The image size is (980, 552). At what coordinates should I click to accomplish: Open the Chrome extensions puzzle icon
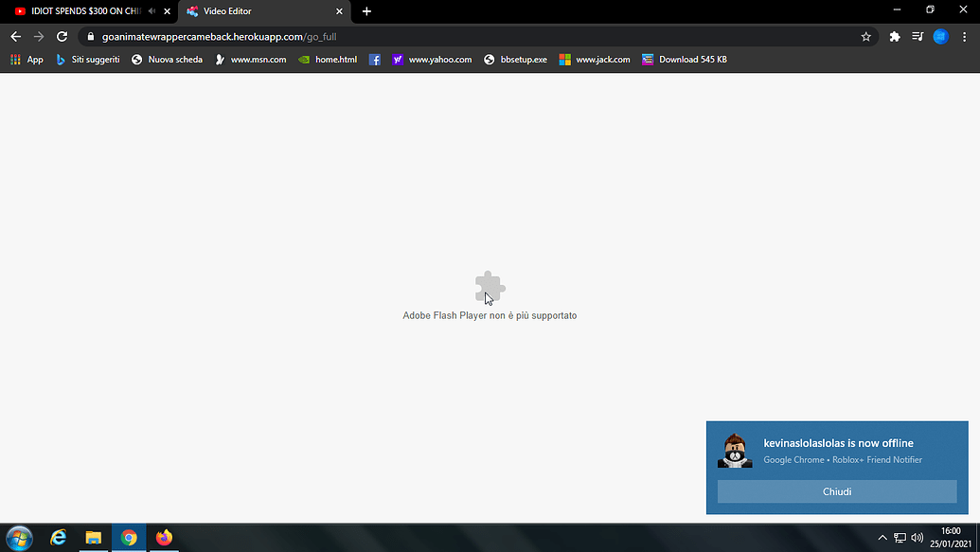pyautogui.click(x=894, y=36)
